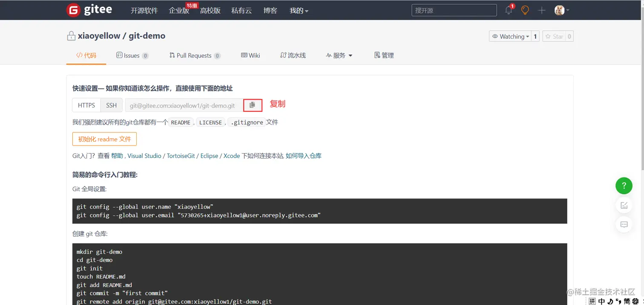Click the touch README.md command line
The width and height of the screenshot is (644, 305).
point(101,276)
